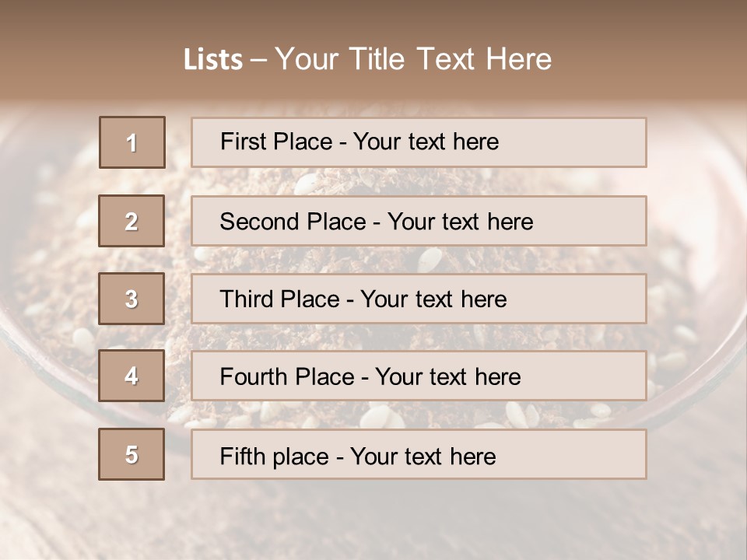Click the wooden table surface below the list
This screenshot has width=747, height=560.
[x=373, y=521]
